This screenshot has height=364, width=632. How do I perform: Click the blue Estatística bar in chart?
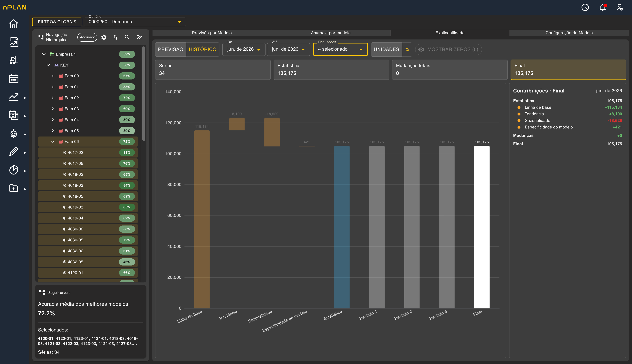[x=342, y=227]
